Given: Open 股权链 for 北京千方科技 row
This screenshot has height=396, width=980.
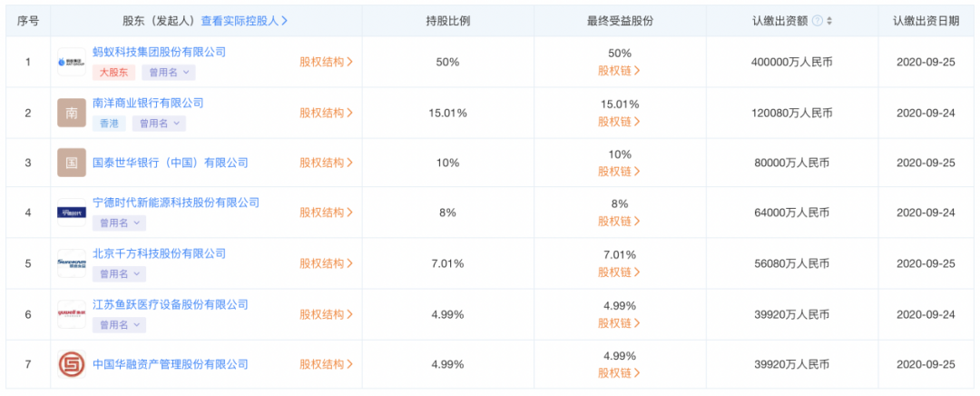Looking at the screenshot, I should (x=619, y=272).
